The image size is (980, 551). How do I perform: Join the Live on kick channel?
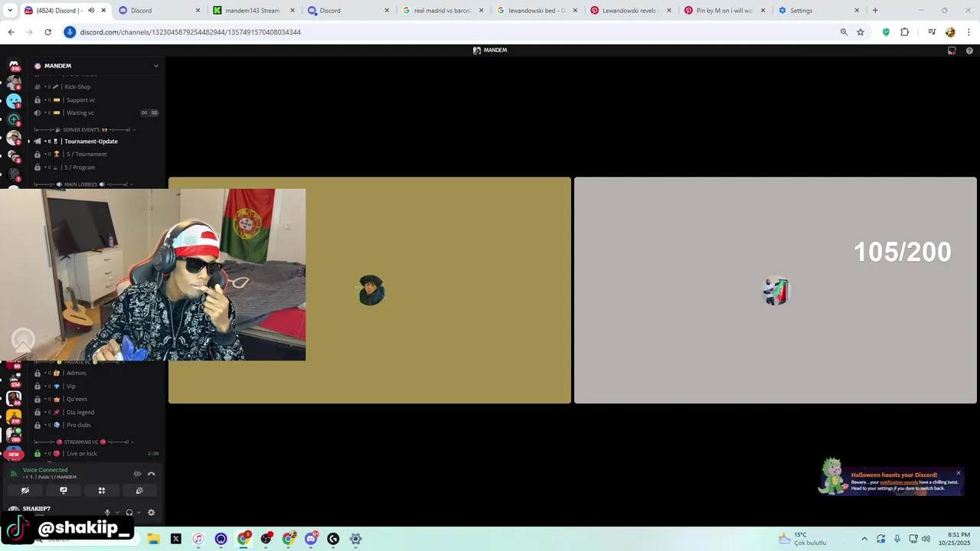pos(96,453)
